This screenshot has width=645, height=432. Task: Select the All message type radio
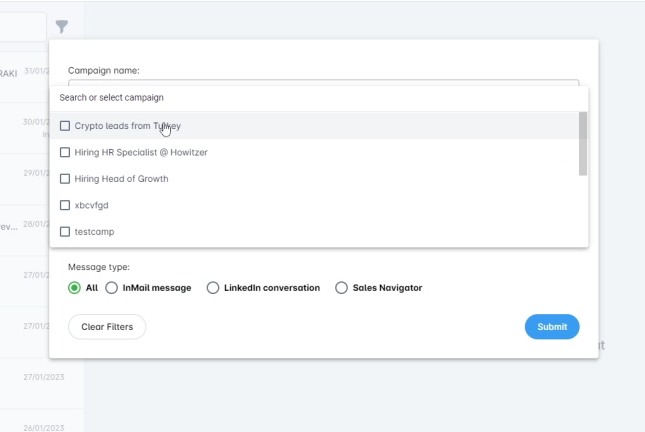pos(74,288)
